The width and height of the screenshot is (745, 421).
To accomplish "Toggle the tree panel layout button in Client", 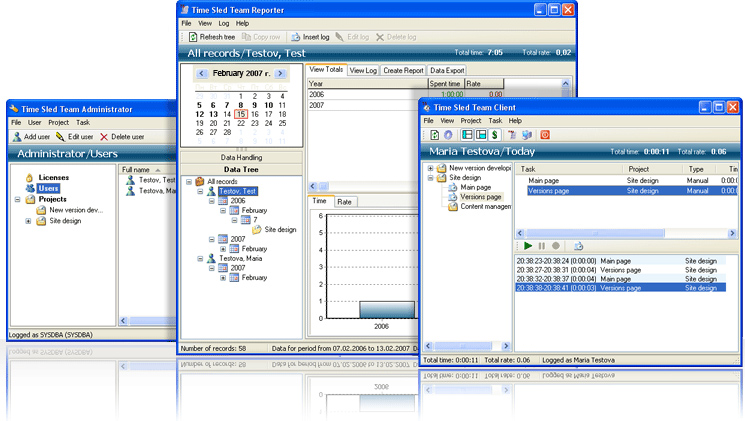I will (467, 135).
